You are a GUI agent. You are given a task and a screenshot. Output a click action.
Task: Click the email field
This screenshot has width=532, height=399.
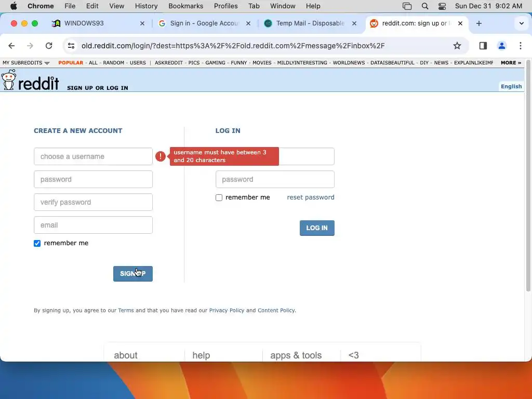click(x=94, y=225)
